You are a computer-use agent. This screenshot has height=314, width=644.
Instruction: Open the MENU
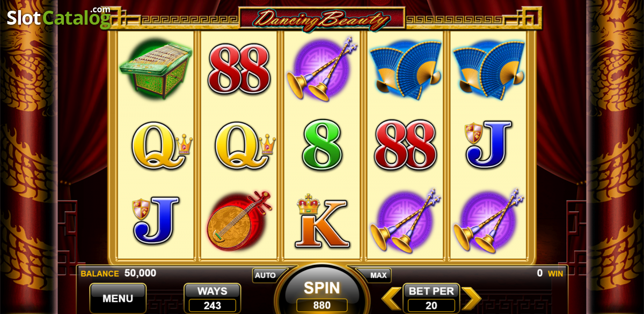pos(118,298)
